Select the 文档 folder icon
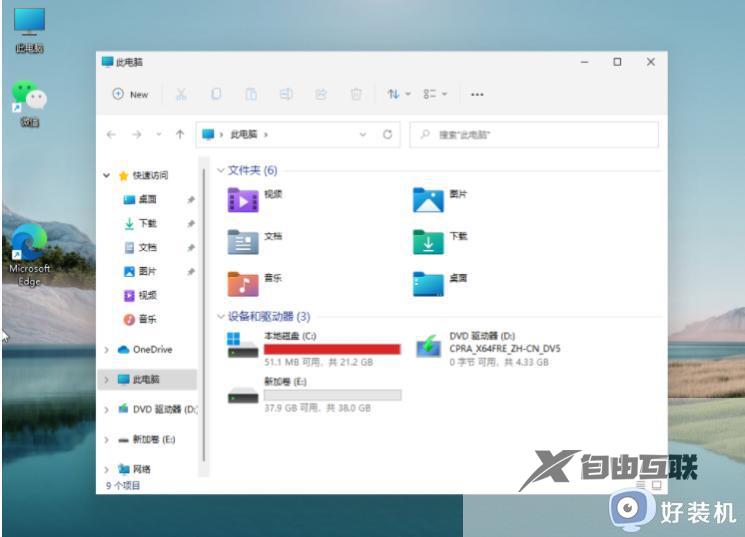745x537 pixels. point(243,242)
